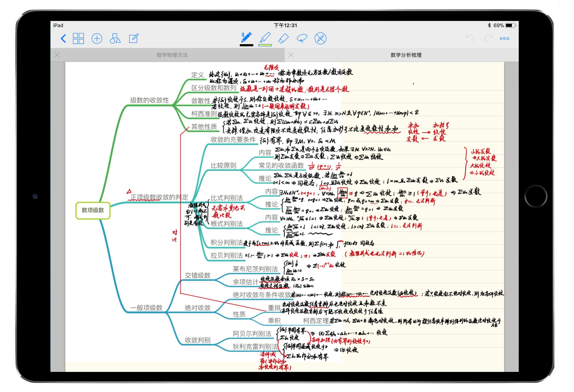Viewport: 574px width, 392px height.
Task: Open the shapes tool icon
Action: tap(115, 38)
